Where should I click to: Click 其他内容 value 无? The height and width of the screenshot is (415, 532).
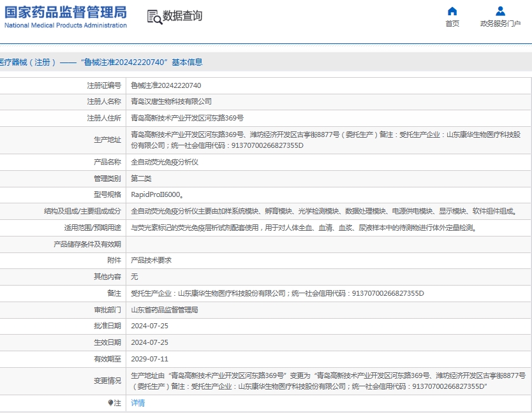tap(135, 277)
